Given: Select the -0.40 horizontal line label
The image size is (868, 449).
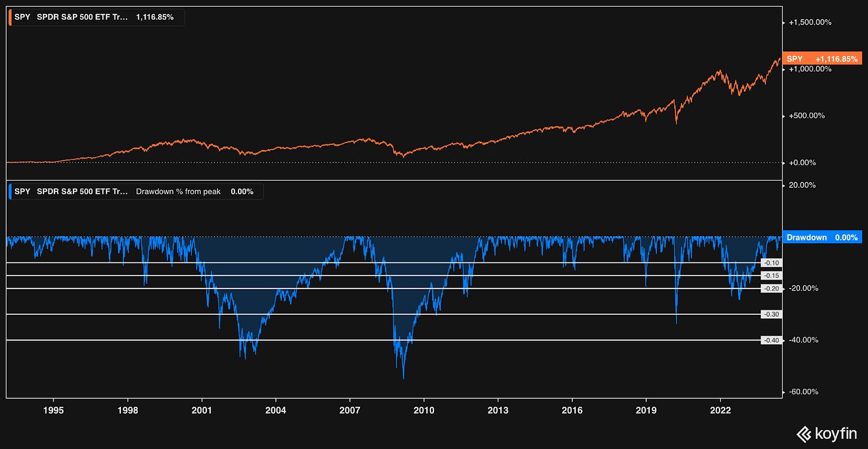Looking at the screenshot, I should [772, 340].
